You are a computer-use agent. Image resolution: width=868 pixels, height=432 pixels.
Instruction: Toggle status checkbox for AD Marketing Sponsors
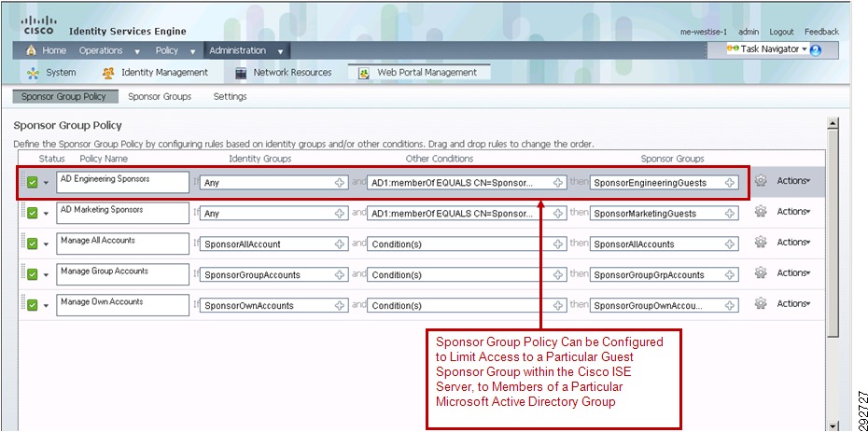point(32,213)
